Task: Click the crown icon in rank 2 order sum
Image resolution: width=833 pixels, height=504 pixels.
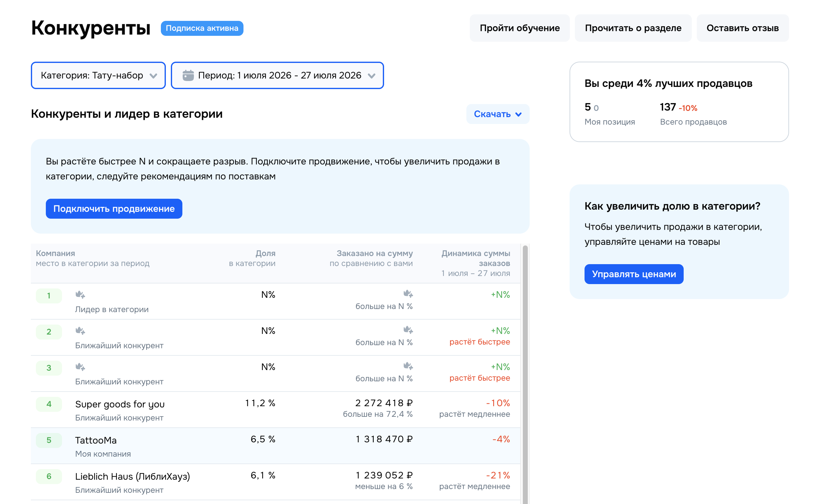Action: [408, 330]
